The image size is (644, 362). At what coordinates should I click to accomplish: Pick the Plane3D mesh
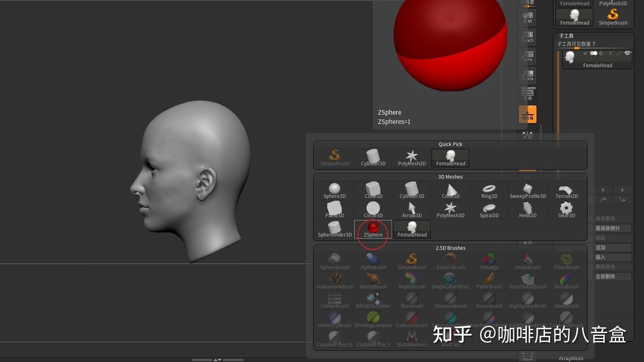tap(334, 210)
